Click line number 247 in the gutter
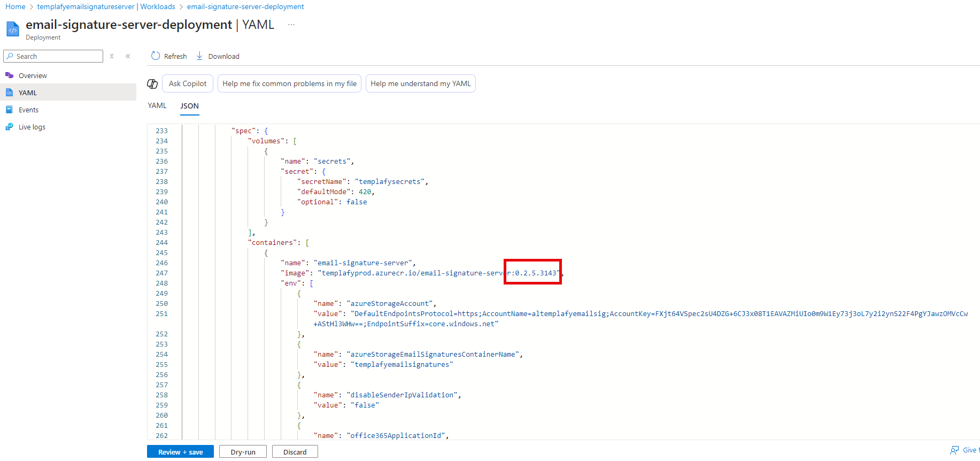 161,273
